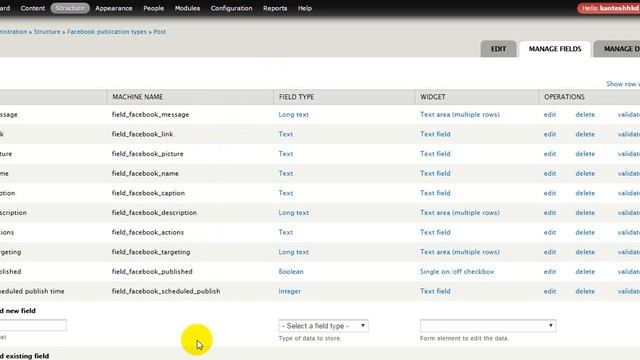This screenshot has width=640, height=360.
Task: Delete the field_facebook_description field
Action: (x=585, y=213)
